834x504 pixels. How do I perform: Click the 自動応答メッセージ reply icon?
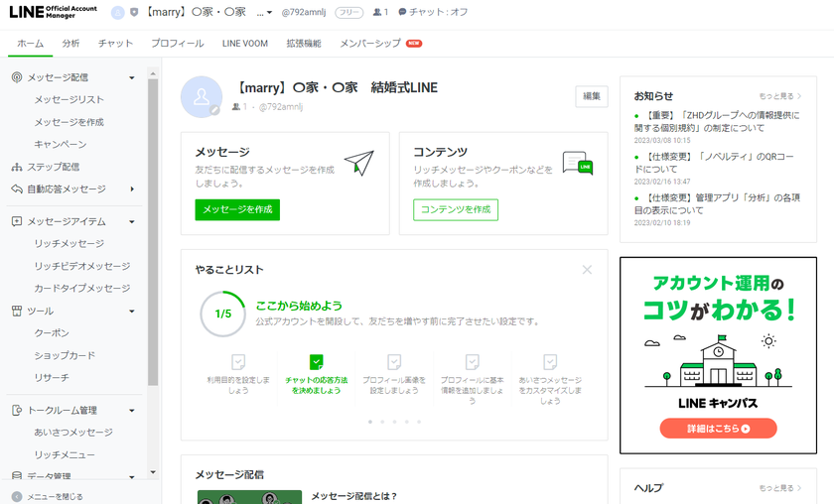tap(17, 189)
